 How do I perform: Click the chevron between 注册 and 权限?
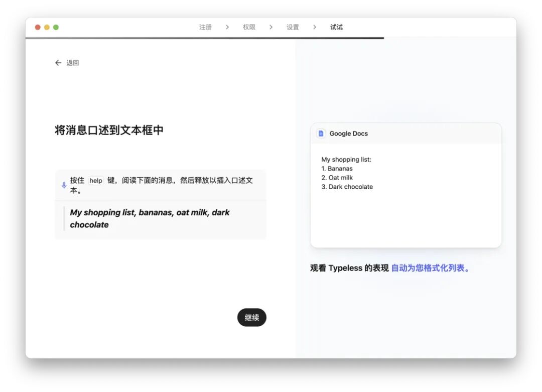click(x=227, y=27)
